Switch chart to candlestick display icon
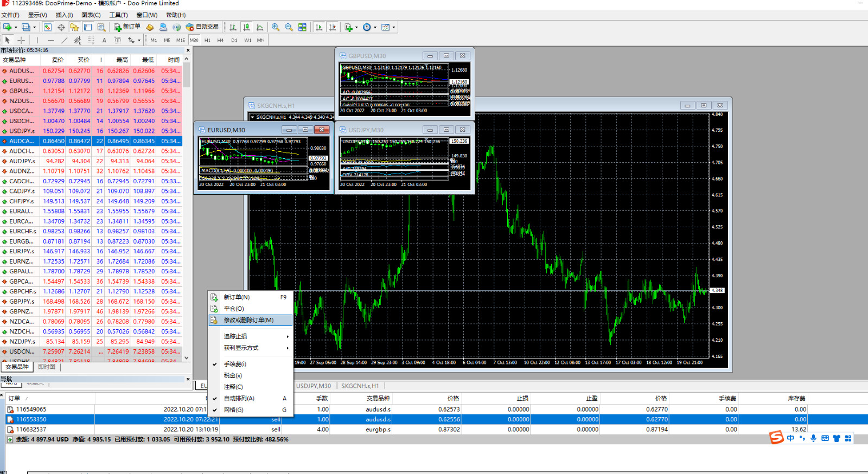Viewport: 868px width, 474px height. [246, 27]
